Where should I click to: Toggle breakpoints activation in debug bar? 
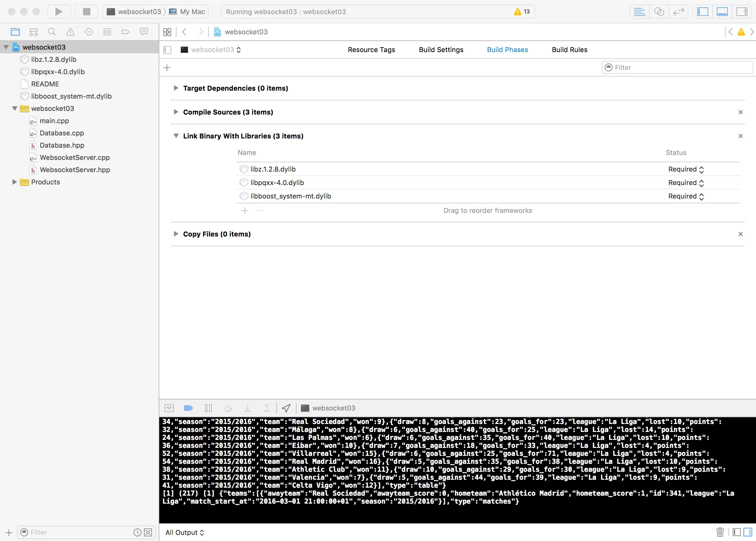coord(188,408)
